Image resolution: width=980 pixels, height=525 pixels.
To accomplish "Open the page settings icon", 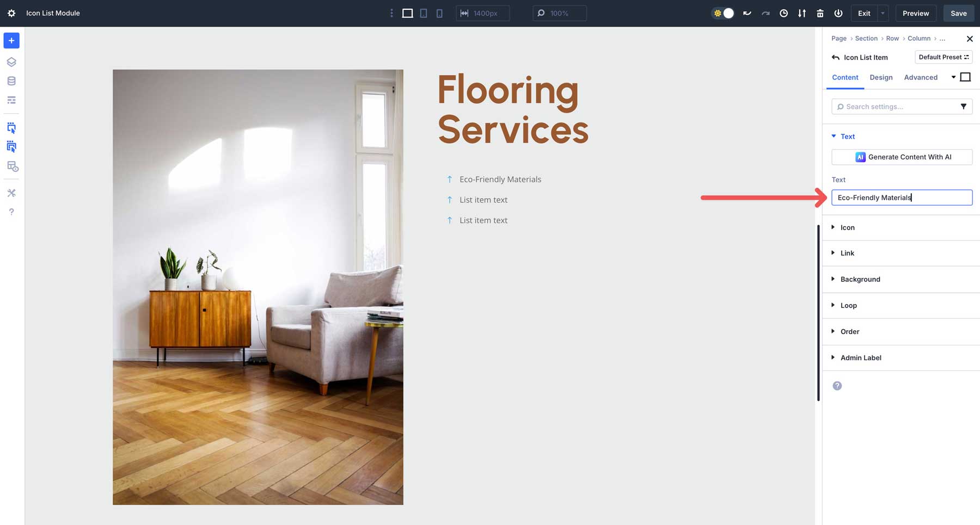I will point(11,13).
